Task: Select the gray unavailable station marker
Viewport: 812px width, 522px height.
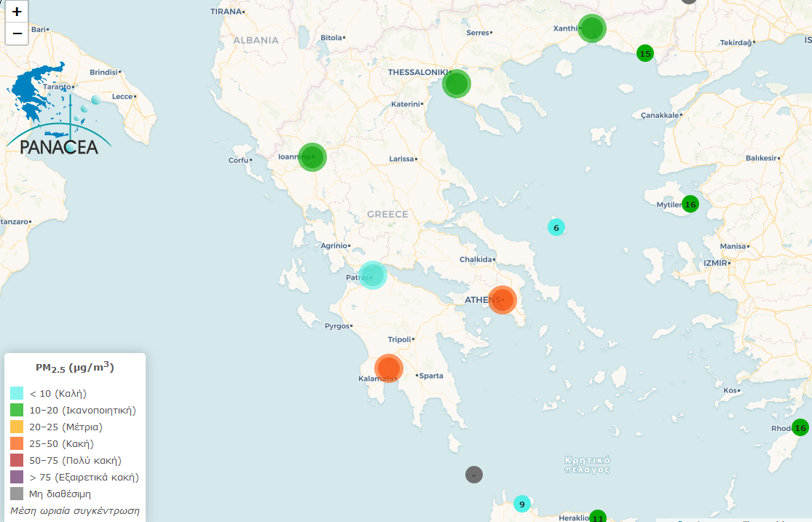Action: pos(474,475)
